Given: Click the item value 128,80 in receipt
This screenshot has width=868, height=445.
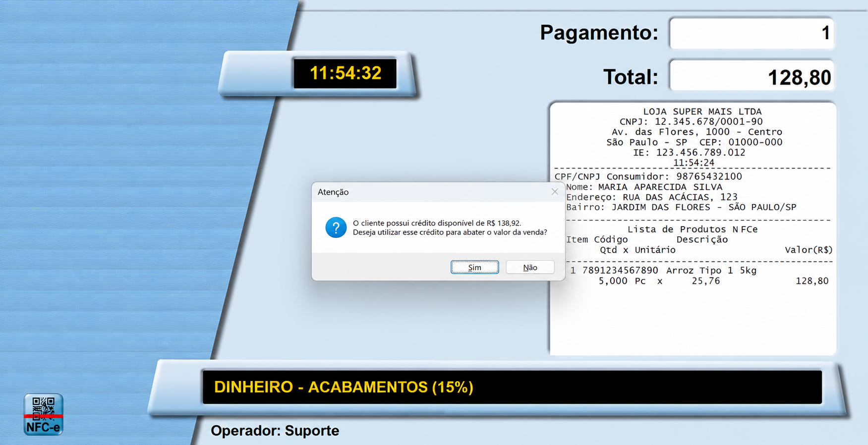Looking at the screenshot, I should click(812, 281).
